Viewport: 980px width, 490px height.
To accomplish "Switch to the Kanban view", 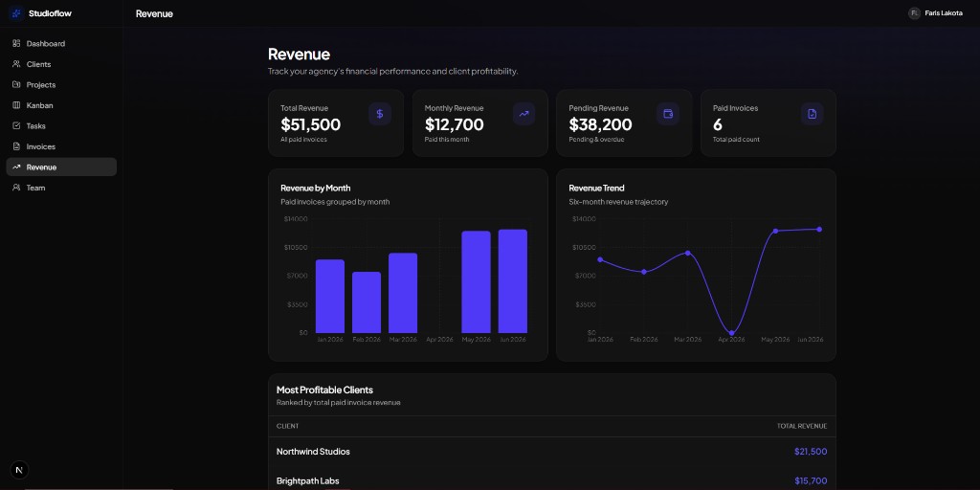I will tap(61, 105).
